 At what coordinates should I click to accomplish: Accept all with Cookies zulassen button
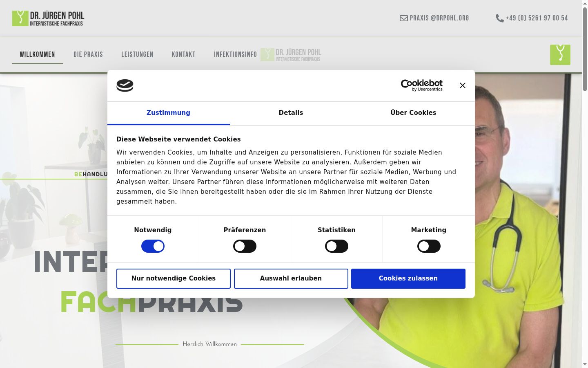click(x=408, y=278)
